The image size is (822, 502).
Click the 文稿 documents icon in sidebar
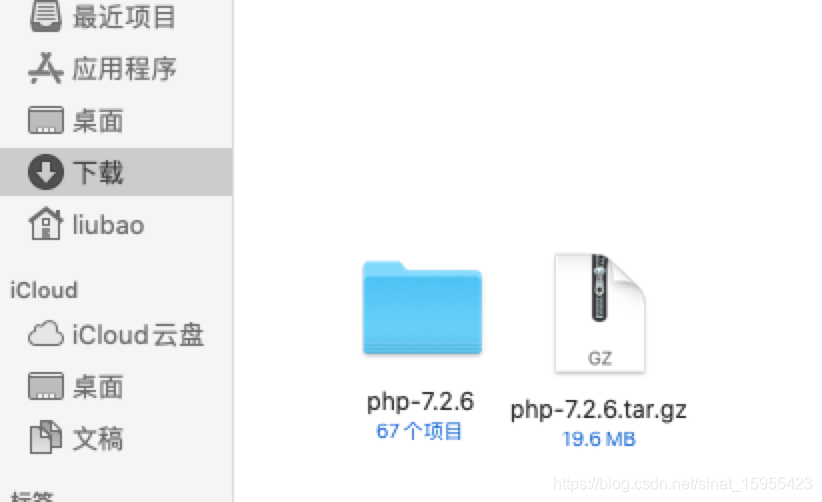click(x=46, y=437)
